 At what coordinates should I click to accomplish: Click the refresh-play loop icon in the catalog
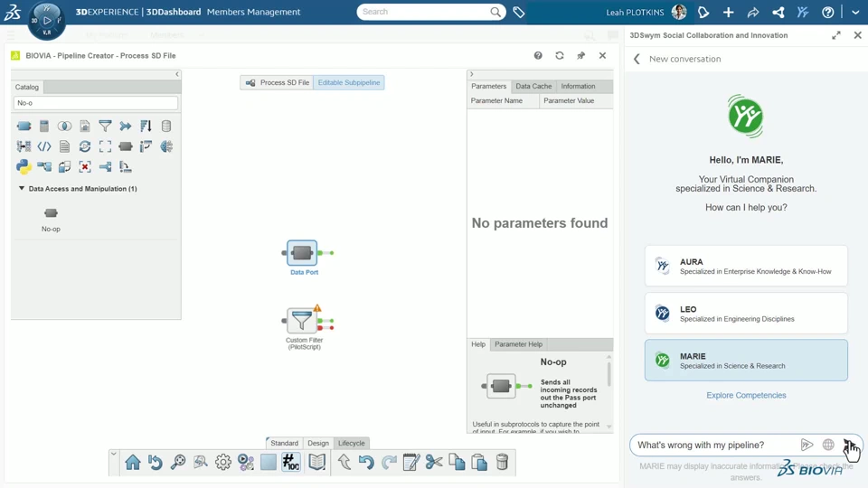point(85,146)
